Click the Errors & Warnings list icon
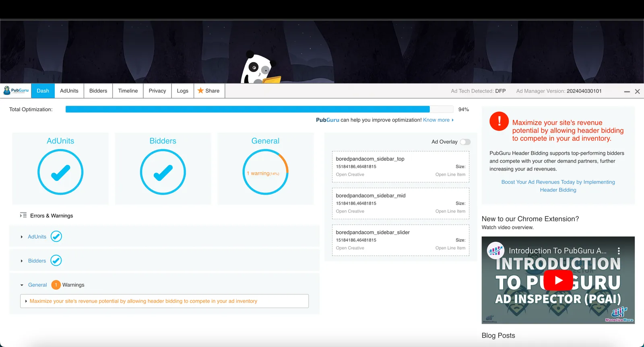The width and height of the screenshot is (644, 347). click(23, 215)
